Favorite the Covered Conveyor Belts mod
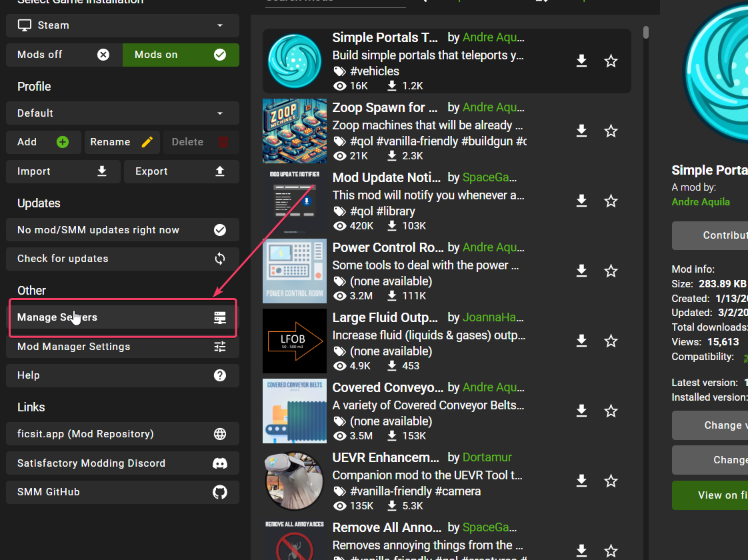This screenshot has width=748, height=560. [611, 411]
